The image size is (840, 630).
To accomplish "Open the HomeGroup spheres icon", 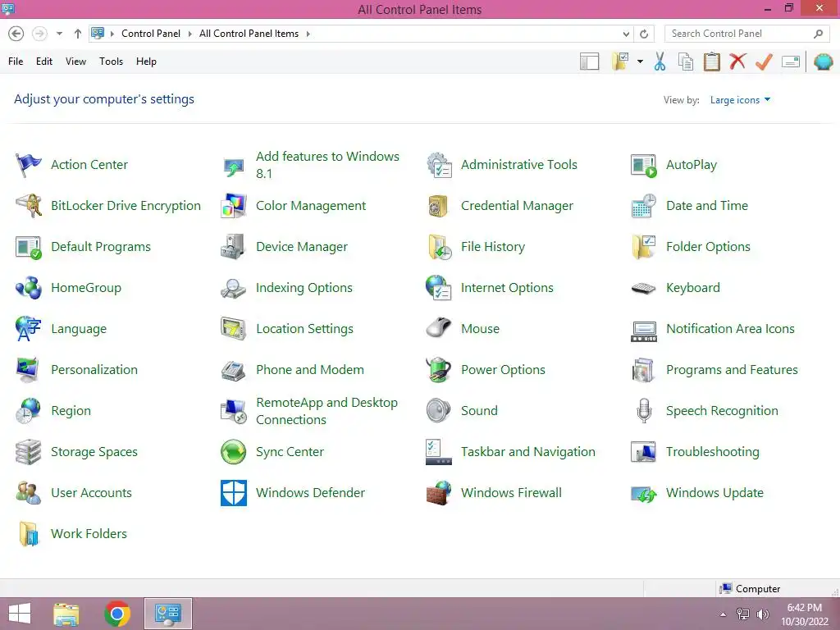I will (x=29, y=288).
